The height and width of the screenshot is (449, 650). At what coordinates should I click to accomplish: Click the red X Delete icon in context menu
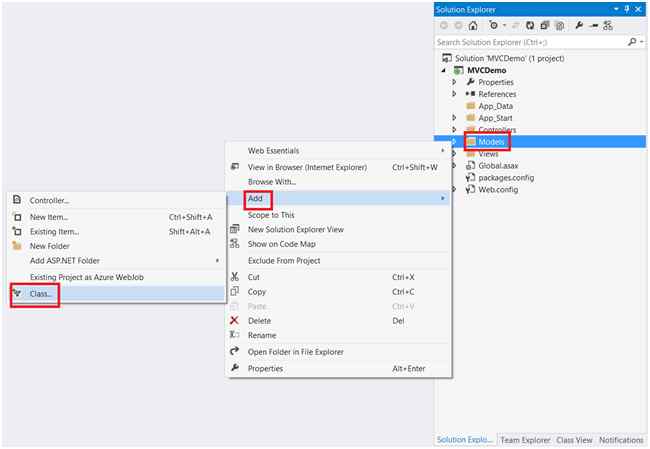(x=234, y=320)
